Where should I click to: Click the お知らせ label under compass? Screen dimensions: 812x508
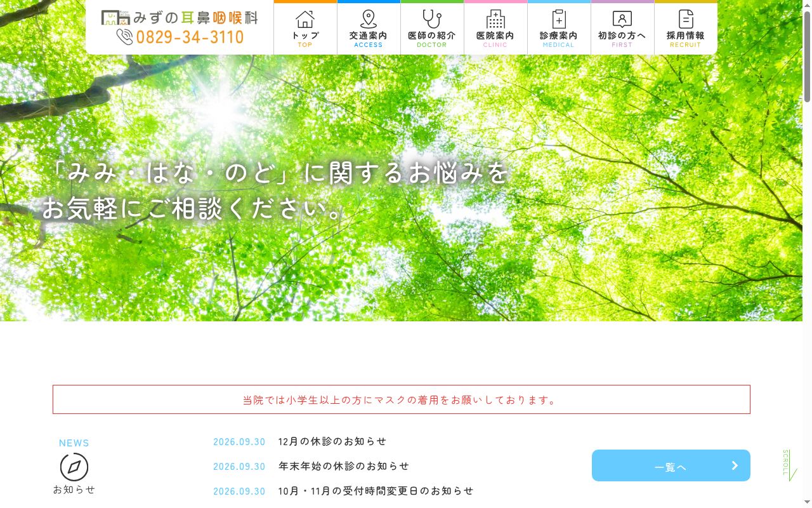click(74, 490)
